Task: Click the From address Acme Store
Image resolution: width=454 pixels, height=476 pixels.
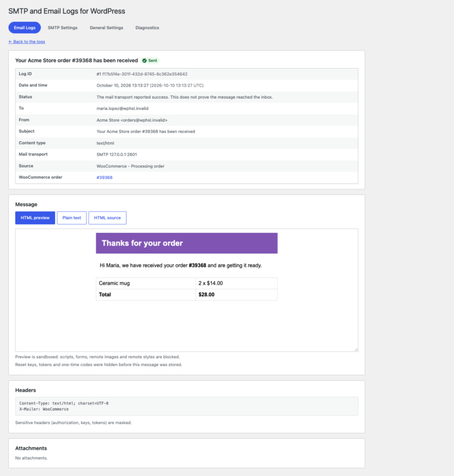Action: pos(132,120)
